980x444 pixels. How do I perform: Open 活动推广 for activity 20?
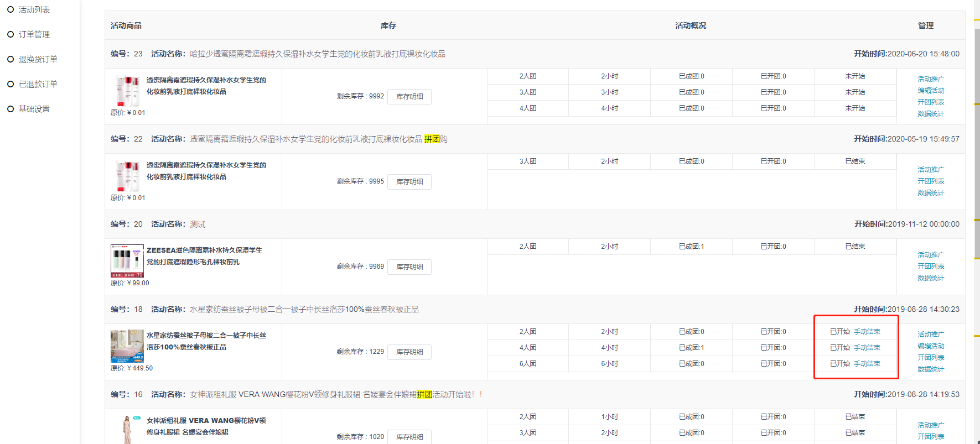coord(931,254)
